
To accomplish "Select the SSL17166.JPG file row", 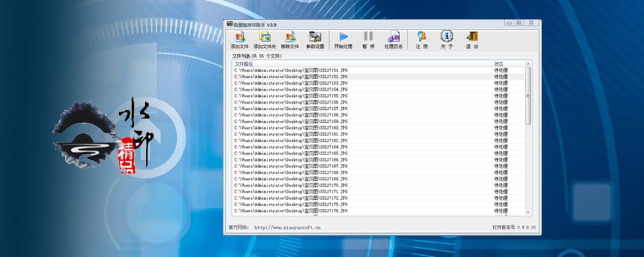I will pos(379,159).
